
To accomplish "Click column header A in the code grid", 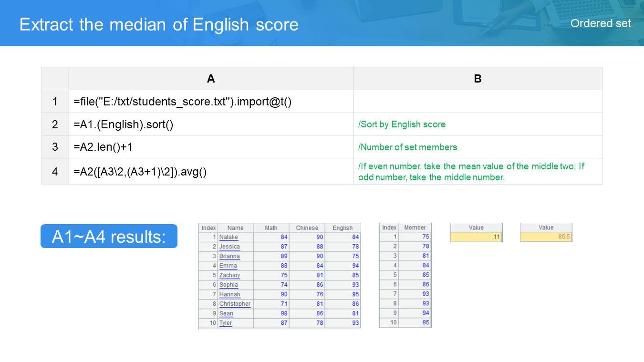I will 210,79.
